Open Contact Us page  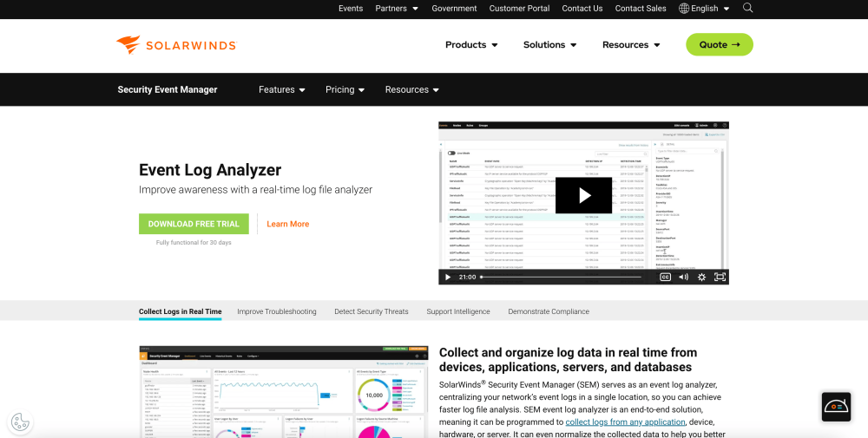[x=582, y=9]
